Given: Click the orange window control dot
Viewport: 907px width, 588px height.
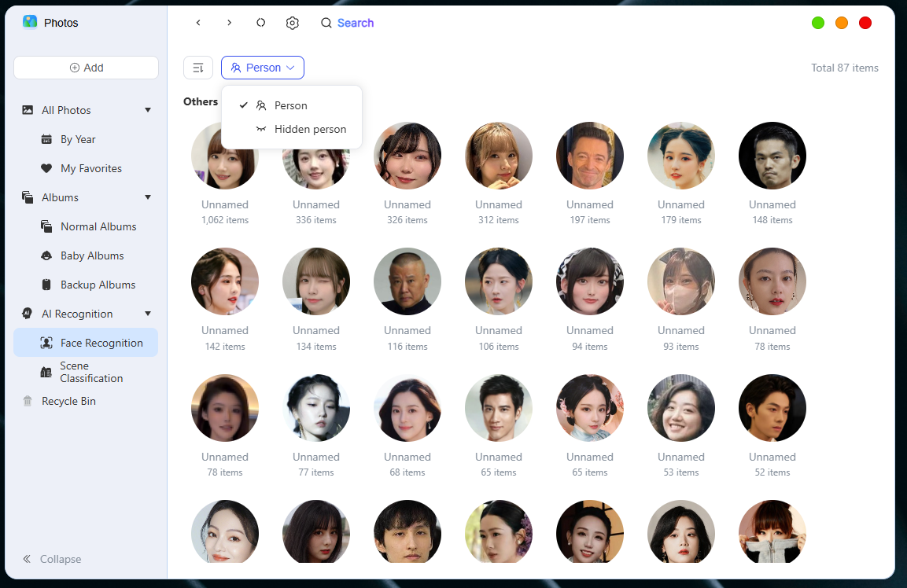Looking at the screenshot, I should pos(842,23).
